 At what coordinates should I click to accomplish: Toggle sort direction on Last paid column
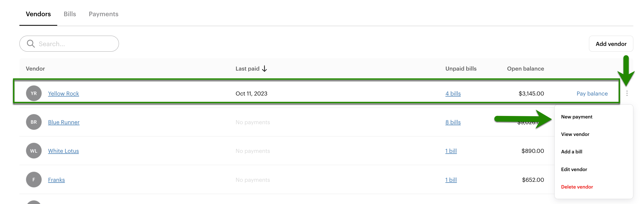(x=265, y=68)
